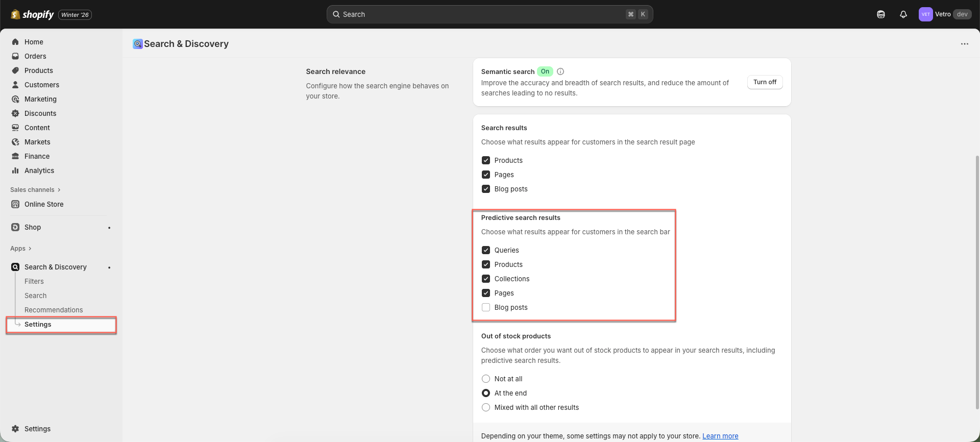This screenshot has width=980, height=442.
Task: Click the bottom Settings gear icon
Action: (x=15, y=429)
